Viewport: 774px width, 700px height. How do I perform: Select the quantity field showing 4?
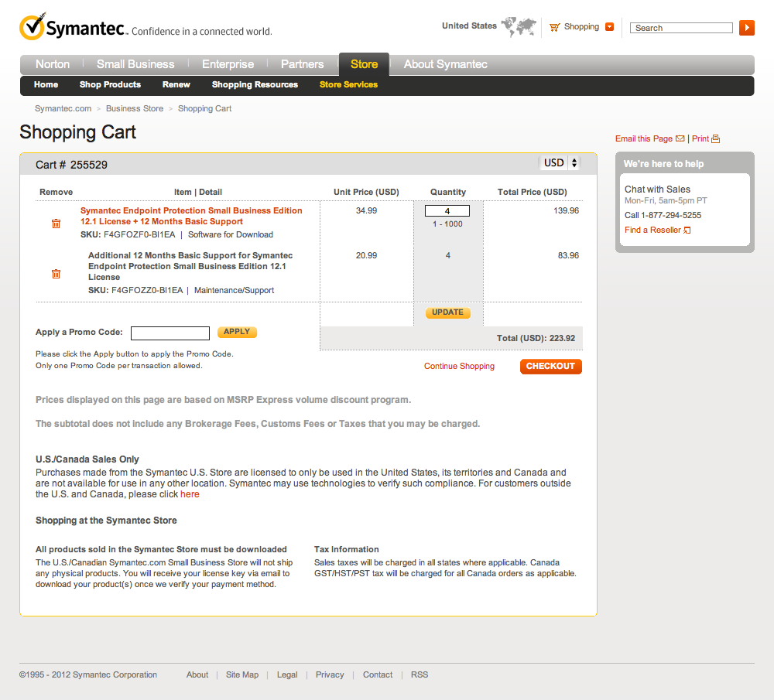(447, 210)
